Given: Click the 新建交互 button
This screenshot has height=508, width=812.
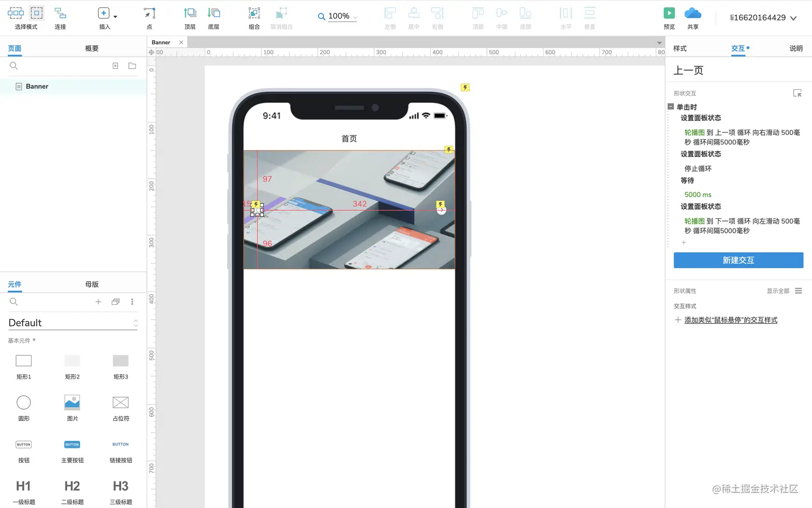Looking at the screenshot, I should [738, 260].
